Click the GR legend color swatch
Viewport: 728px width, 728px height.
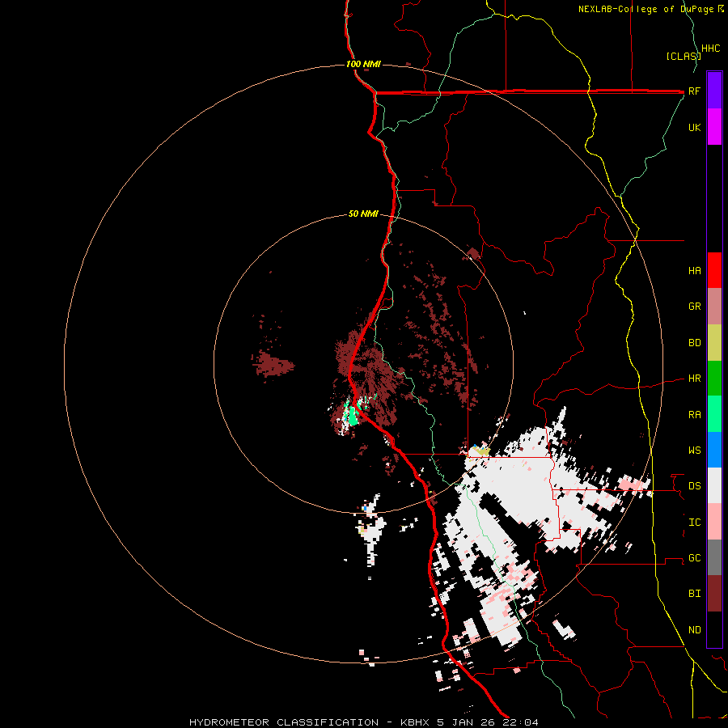(x=714, y=306)
